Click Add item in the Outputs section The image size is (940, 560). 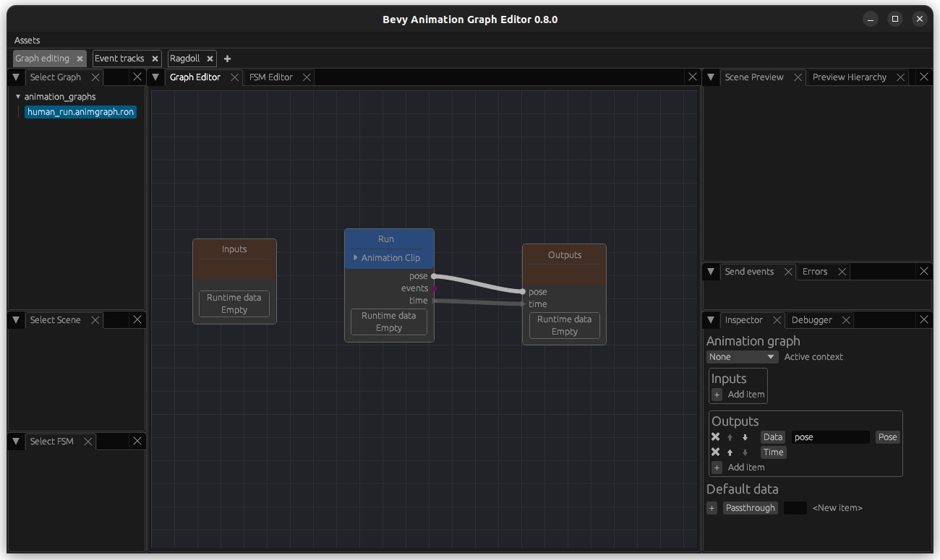pos(739,468)
